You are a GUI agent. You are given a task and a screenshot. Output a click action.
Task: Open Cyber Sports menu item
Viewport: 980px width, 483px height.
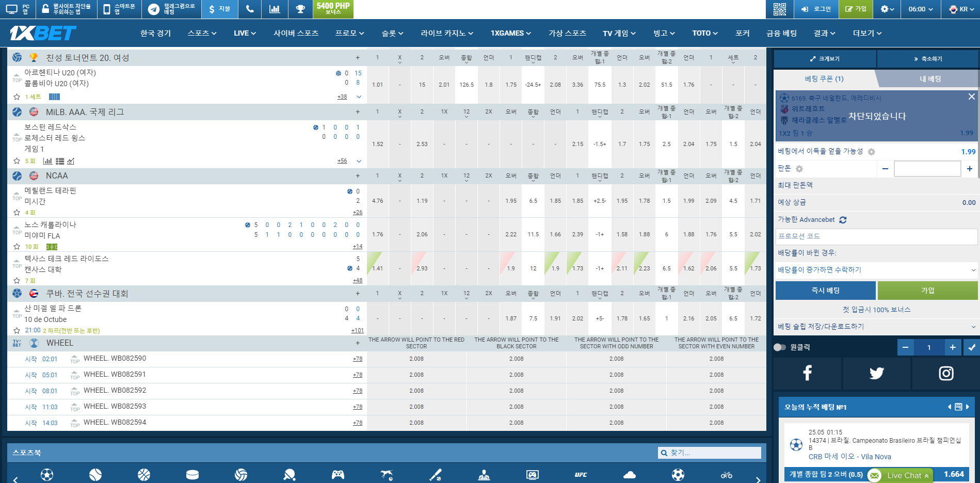click(296, 33)
